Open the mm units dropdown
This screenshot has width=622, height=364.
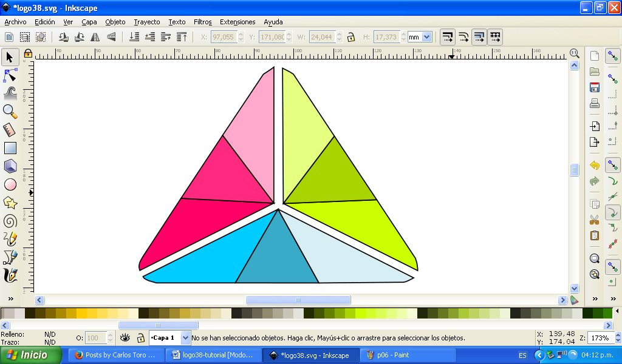426,37
